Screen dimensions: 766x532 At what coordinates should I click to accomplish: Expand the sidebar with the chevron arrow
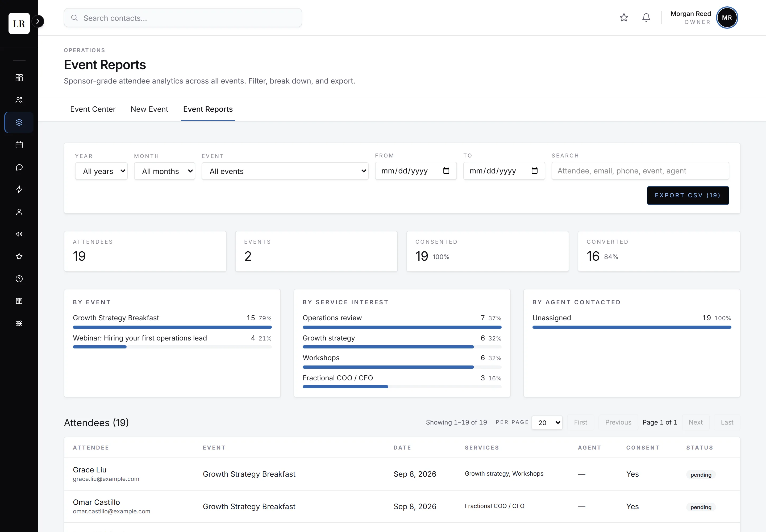tap(38, 21)
